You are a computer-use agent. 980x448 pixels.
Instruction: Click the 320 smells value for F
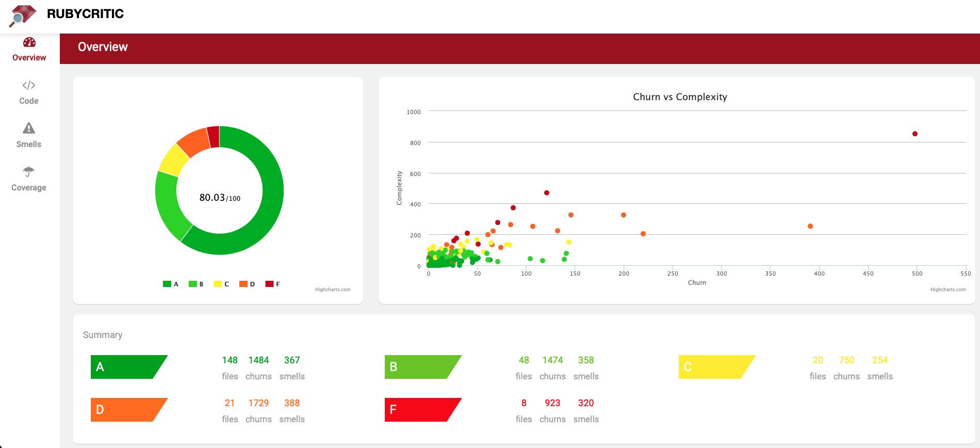point(586,403)
